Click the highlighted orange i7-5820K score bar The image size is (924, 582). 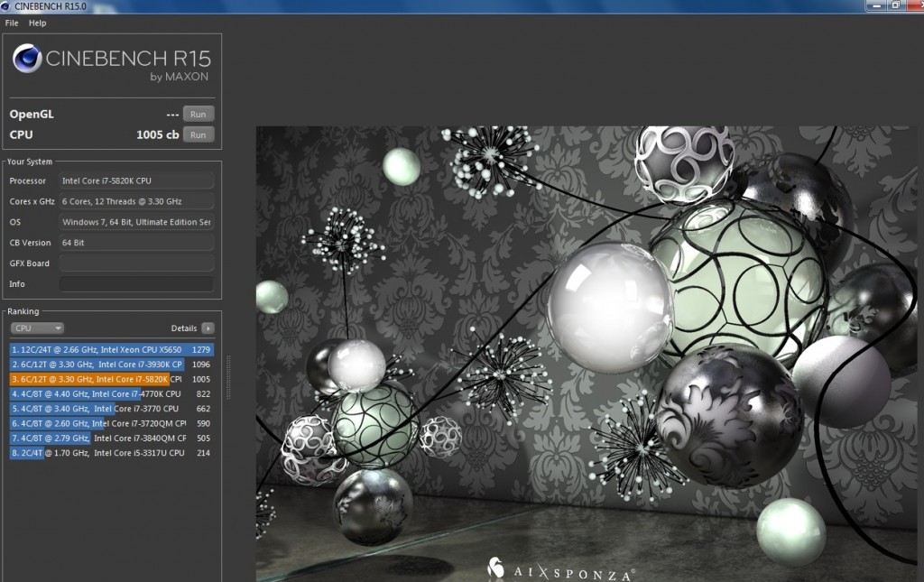(108, 379)
